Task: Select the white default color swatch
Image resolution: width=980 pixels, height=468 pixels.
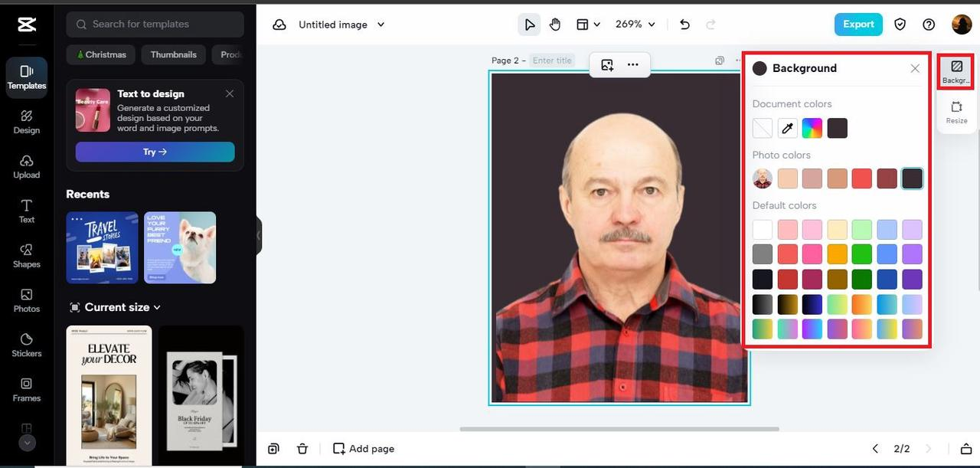Action: (763, 230)
